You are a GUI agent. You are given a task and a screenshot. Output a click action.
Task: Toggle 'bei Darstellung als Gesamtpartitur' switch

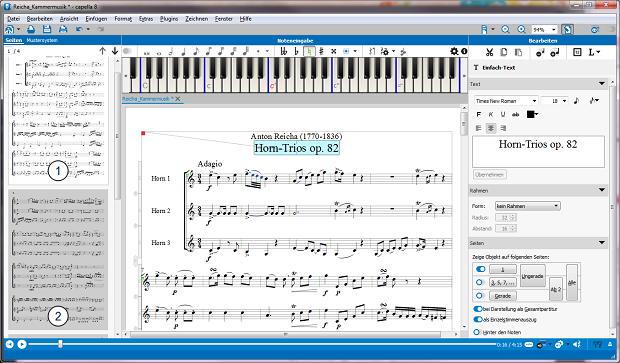478,308
